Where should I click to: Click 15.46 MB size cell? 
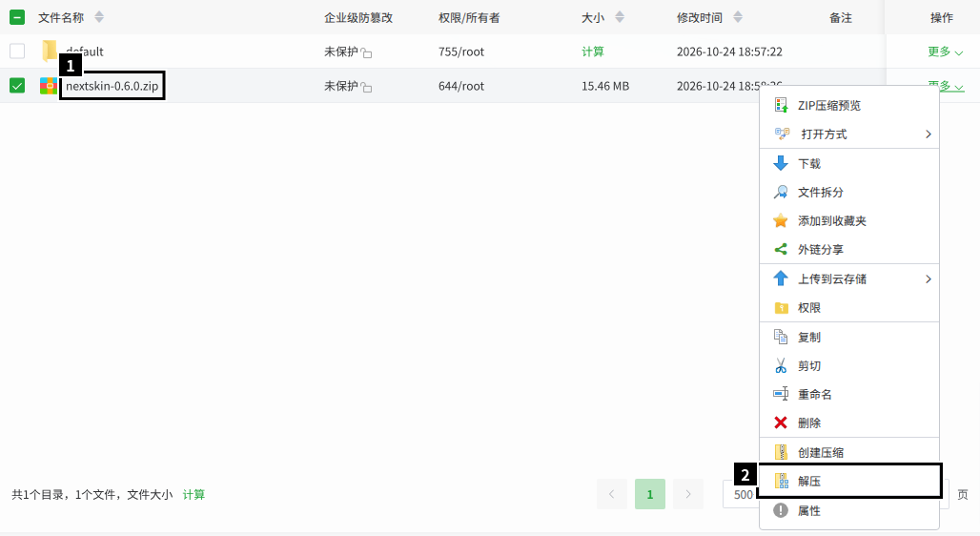click(605, 86)
